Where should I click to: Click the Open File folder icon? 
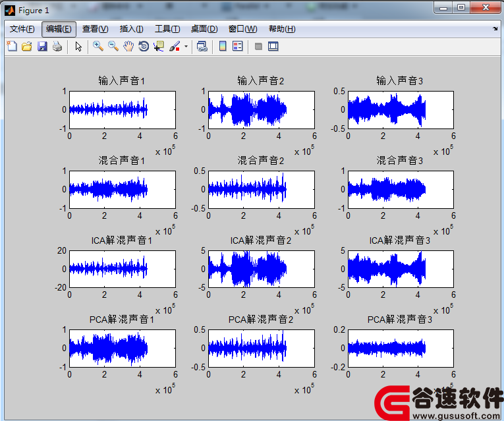click(27, 46)
